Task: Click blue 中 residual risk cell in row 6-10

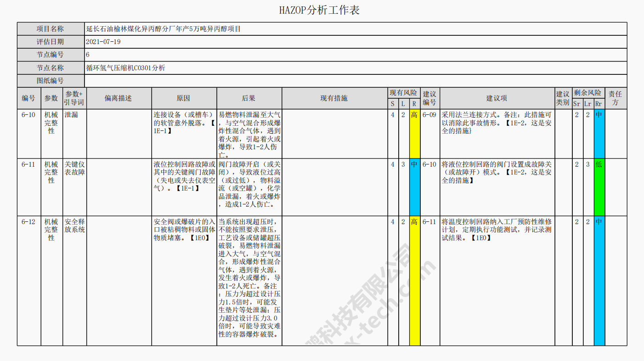Action: 599,134
